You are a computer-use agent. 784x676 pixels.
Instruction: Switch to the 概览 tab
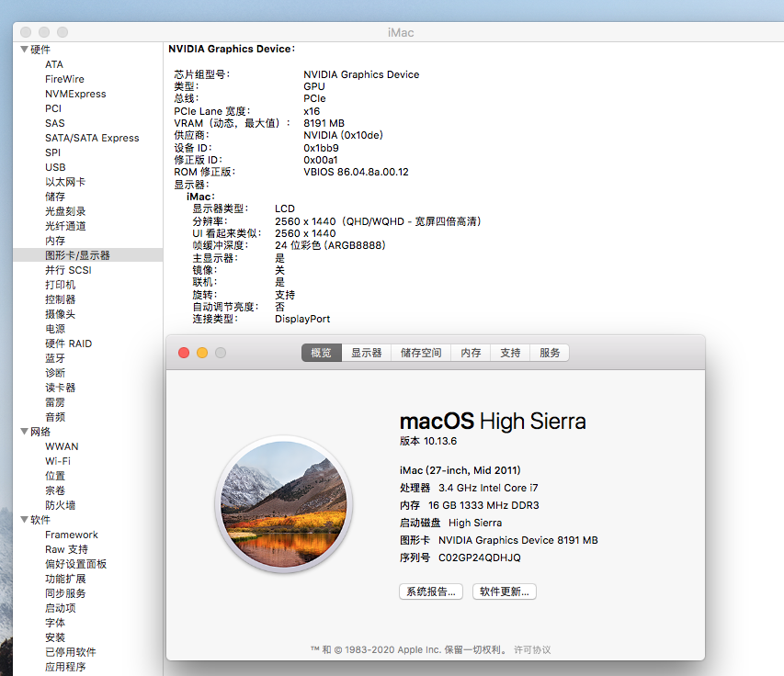(321, 353)
